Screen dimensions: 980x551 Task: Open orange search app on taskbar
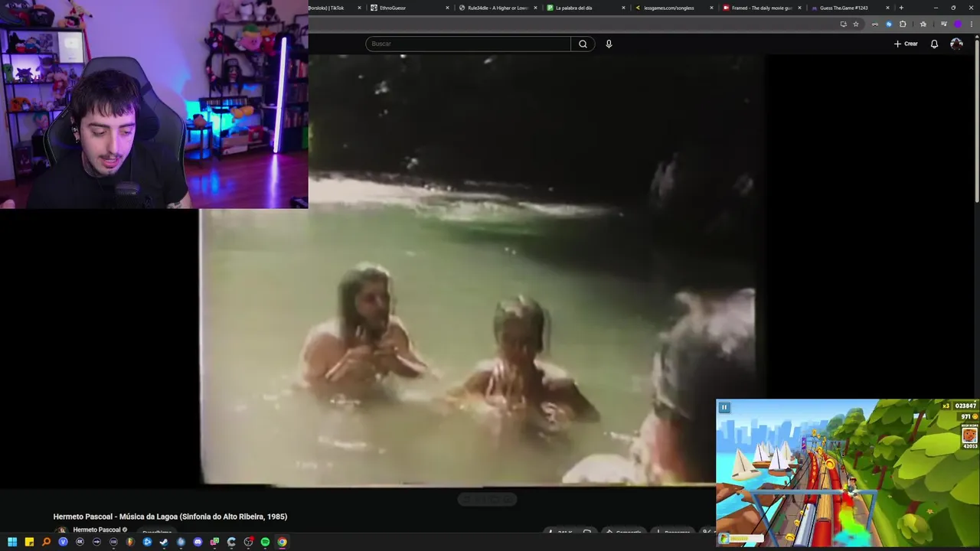click(46, 542)
